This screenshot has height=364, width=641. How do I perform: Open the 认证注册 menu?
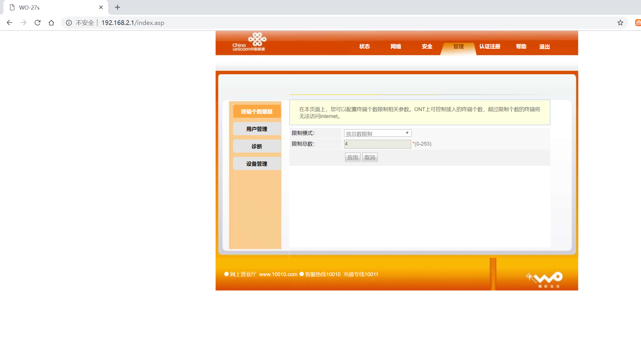pyautogui.click(x=490, y=46)
